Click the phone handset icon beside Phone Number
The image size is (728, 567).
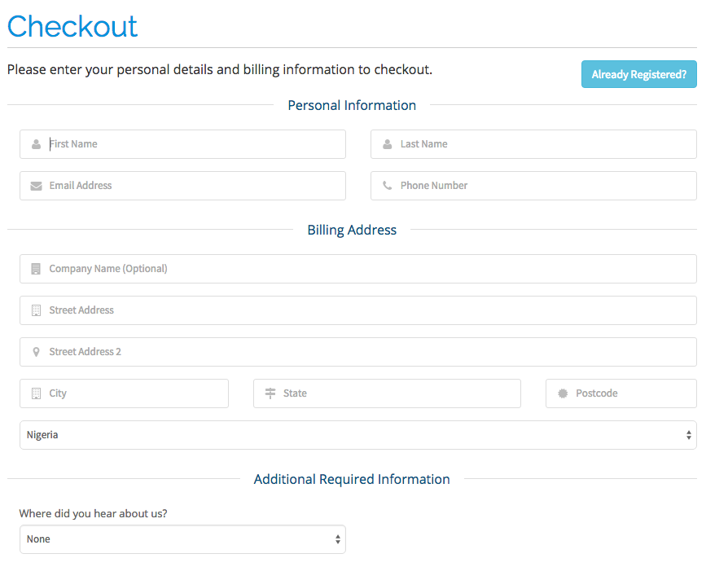click(387, 186)
